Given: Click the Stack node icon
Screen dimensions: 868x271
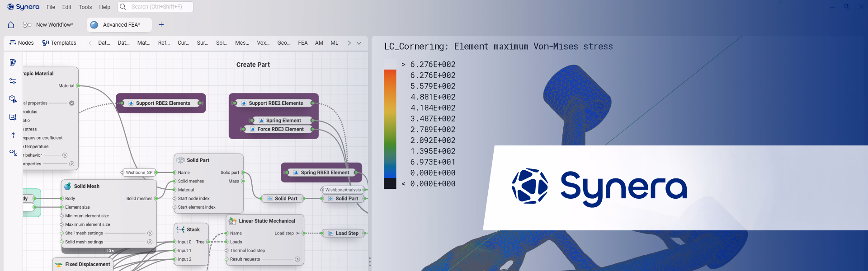Looking at the screenshot, I should [x=180, y=229].
